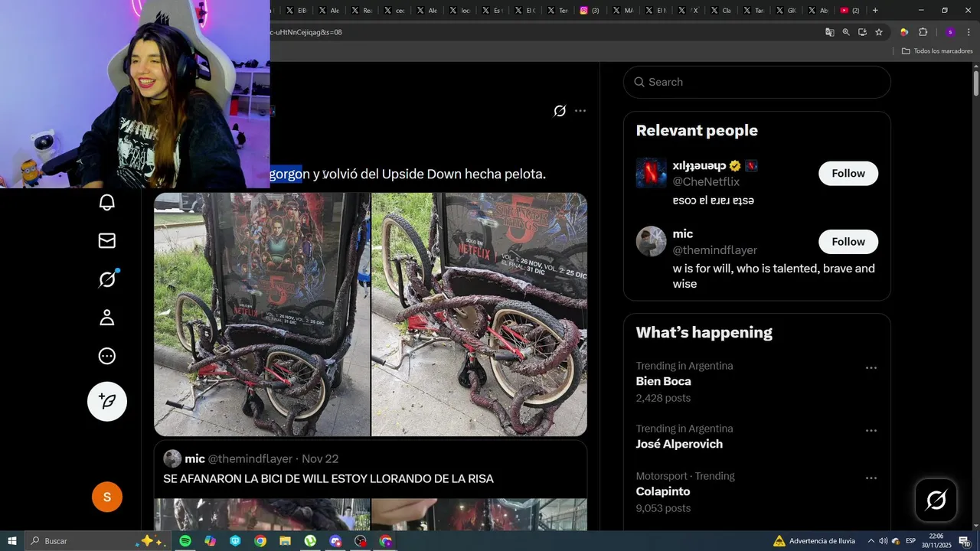Open CheNetflix avatar in Relevant people
Screen dimensions: 980x551
[x=651, y=173]
